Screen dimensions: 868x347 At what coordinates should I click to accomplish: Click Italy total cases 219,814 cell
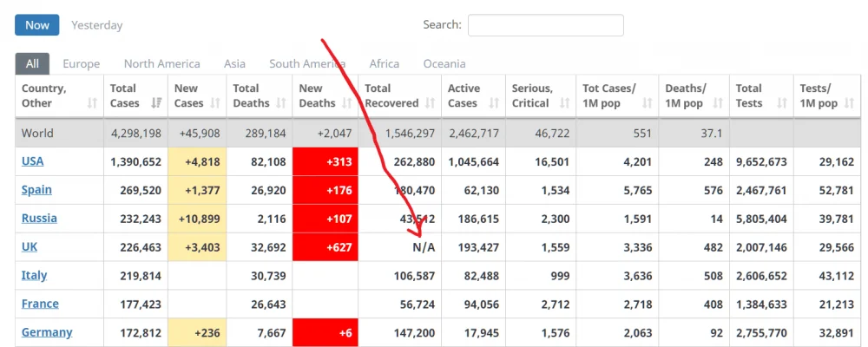coord(135,276)
